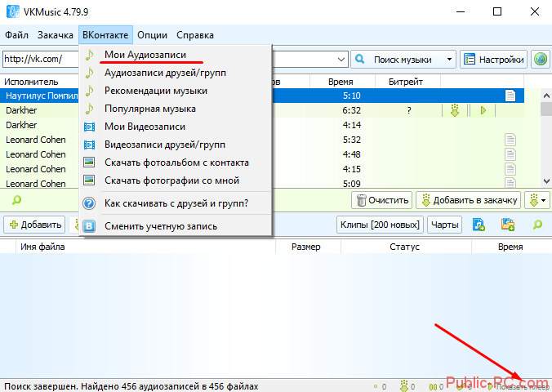Viewport: 552px width, 392px height.
Task: Open the Чарты button
Action: click(x=445, y=225)
